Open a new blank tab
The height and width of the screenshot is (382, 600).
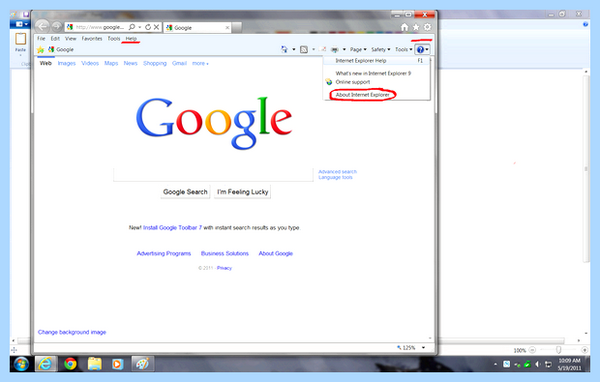point(236,27)
